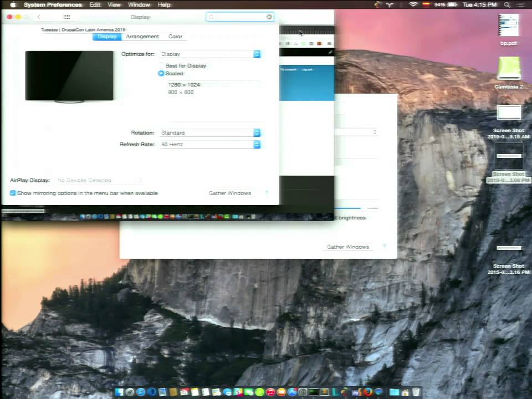Image resolution: width=532 pixels, height=399 pixels.
Task: Click Gather Windows in front window
Action: pos(229,193)
